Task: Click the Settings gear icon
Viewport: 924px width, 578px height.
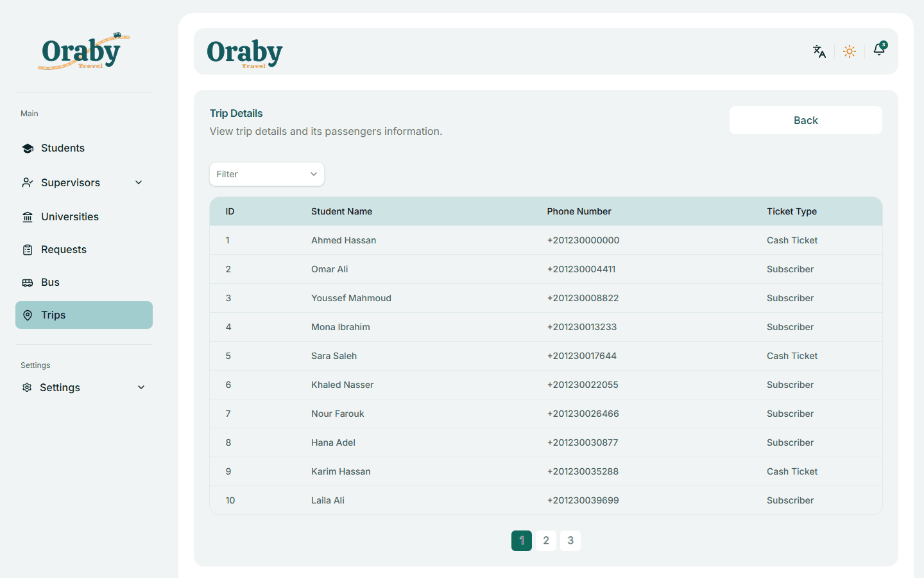Action: pyautogui.click(x=27, y=387)
